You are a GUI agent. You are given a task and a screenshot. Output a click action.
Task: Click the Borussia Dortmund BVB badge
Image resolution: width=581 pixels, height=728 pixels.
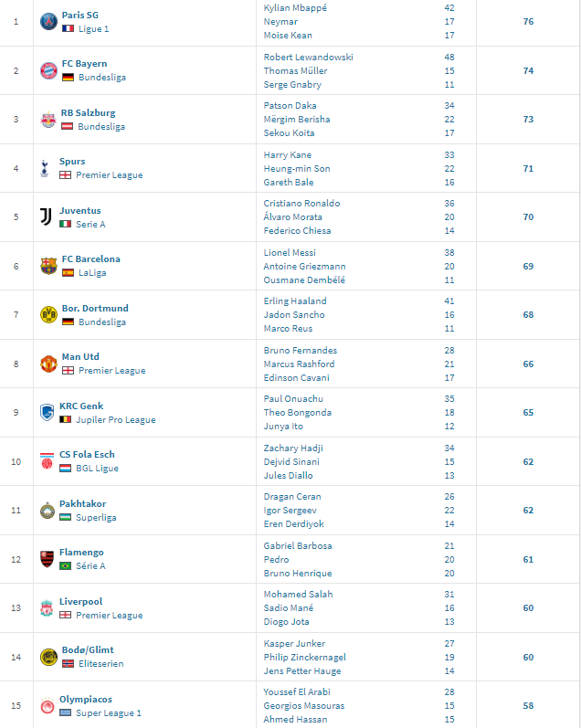[x=48, y=315]
